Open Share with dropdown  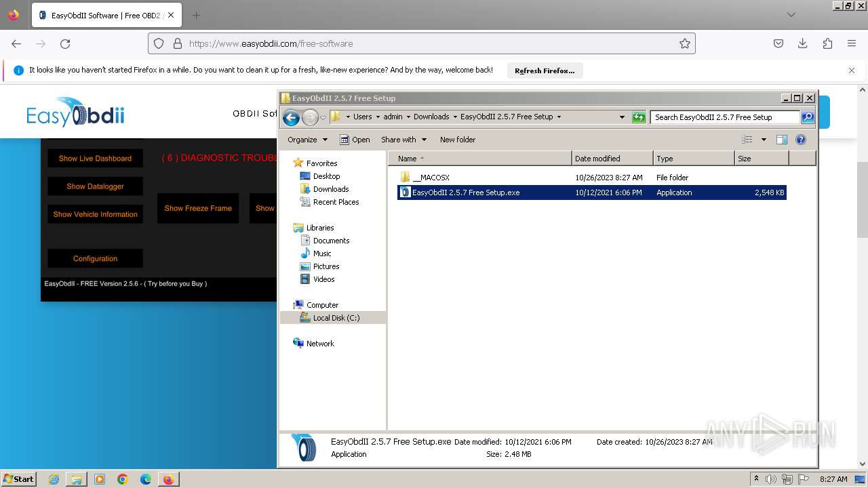coord(404,140)
